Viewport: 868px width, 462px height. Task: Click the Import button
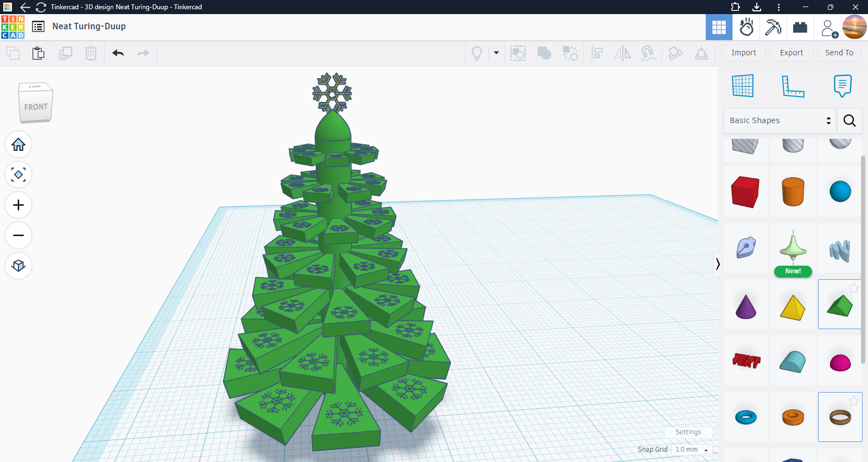744,53
